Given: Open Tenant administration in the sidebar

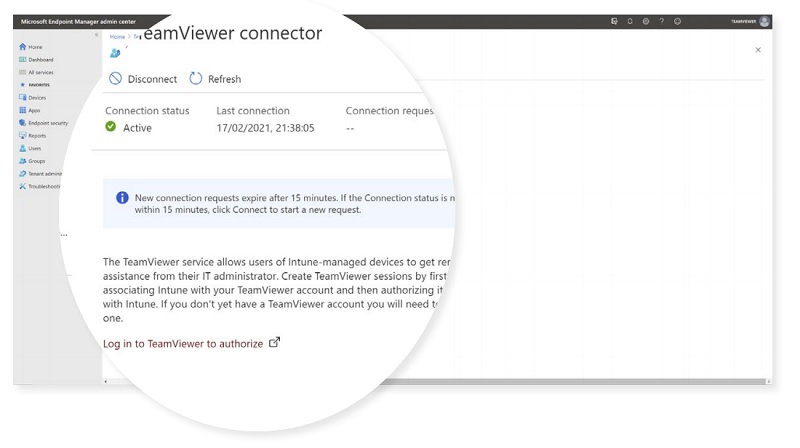Looking at the screenshot, I should click(x=40, y=174).
